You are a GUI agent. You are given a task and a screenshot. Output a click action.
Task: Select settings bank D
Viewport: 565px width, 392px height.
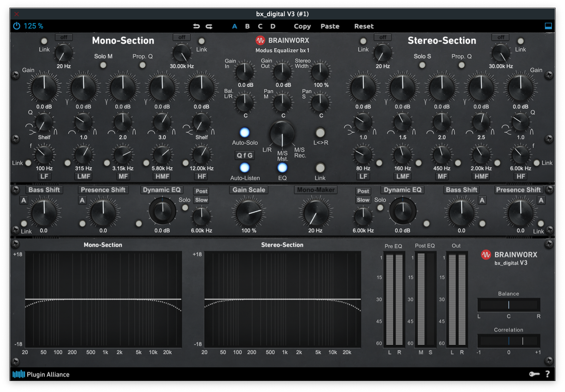pyautogui.click(x=273, y=26)
